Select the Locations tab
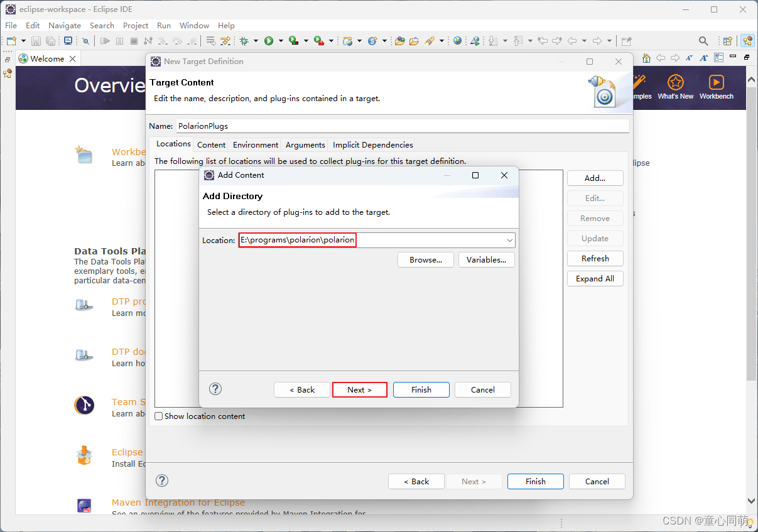Image resolution: width=758 pixels, height=532 pixels. (173, 144)
